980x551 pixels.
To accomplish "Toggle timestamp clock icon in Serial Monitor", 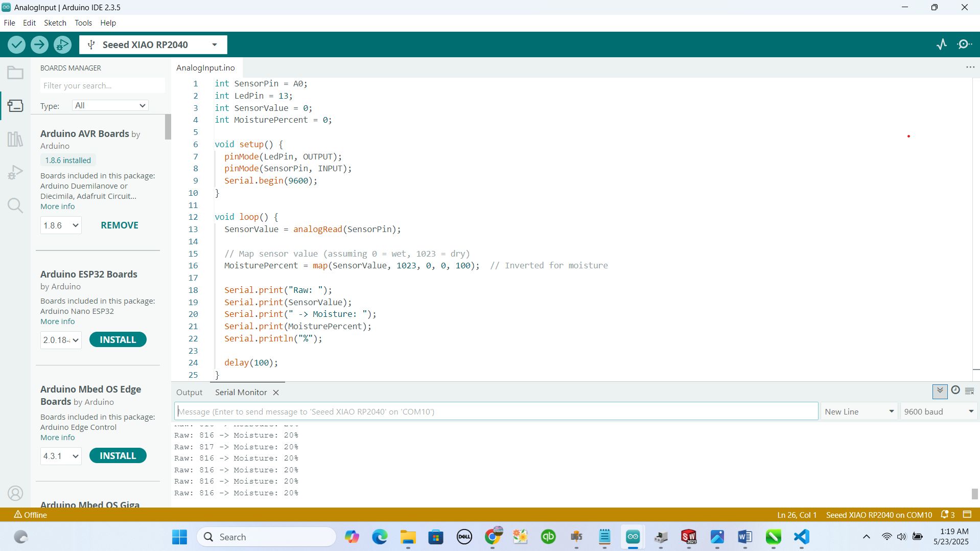I will [x=955, y=390].
